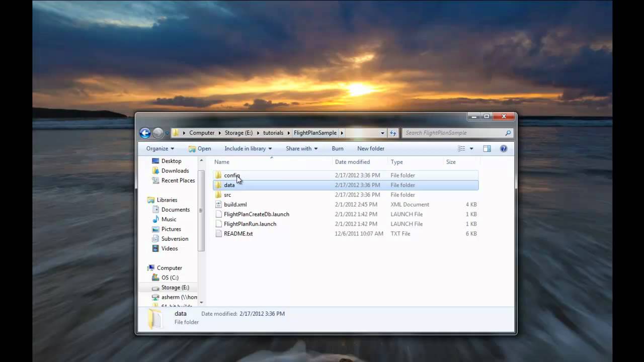The width and height of the screenshot is (644, 362).
Task: Click the README.txt file icon
Action: (x=218, y=233)
